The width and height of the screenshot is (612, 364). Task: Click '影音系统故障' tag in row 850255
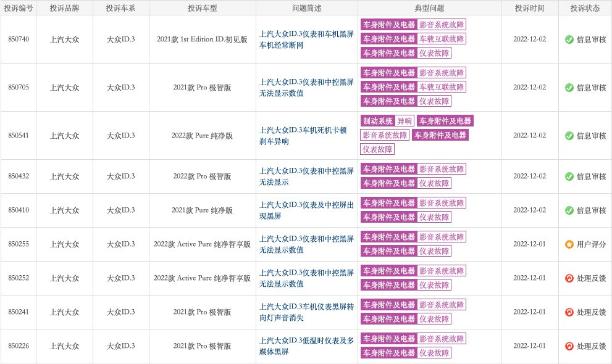(x=442, y=237)
